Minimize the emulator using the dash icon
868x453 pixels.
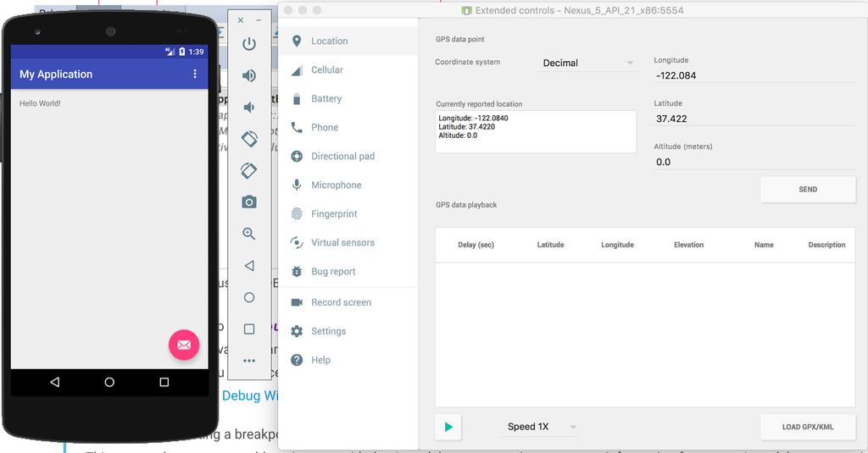click(259, 20)
